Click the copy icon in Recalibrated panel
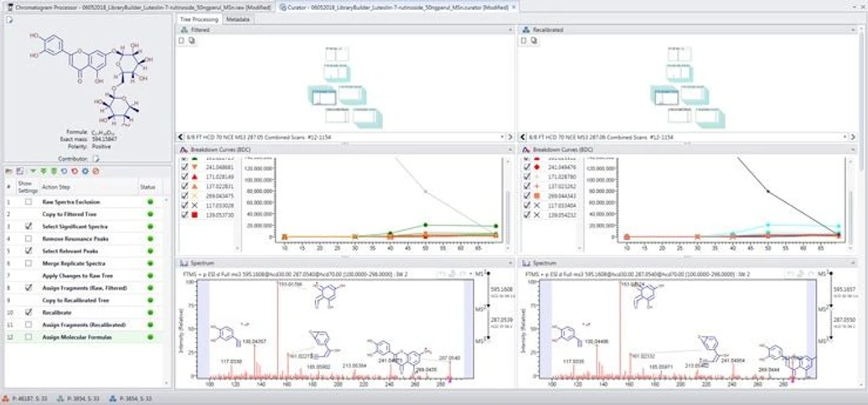This screenshot has width=868, height=405. pos(533,40)
